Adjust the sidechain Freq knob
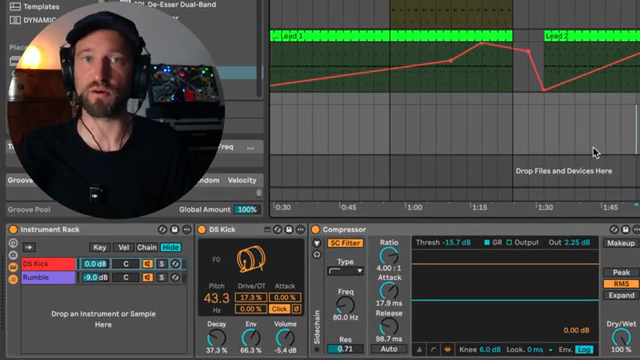 click(x=345, y=305)
